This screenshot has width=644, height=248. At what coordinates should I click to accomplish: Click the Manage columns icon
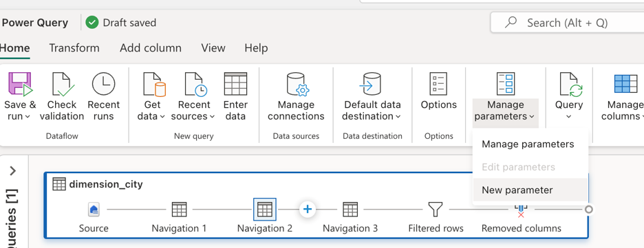pyautogui.click(x=625, y=84)
